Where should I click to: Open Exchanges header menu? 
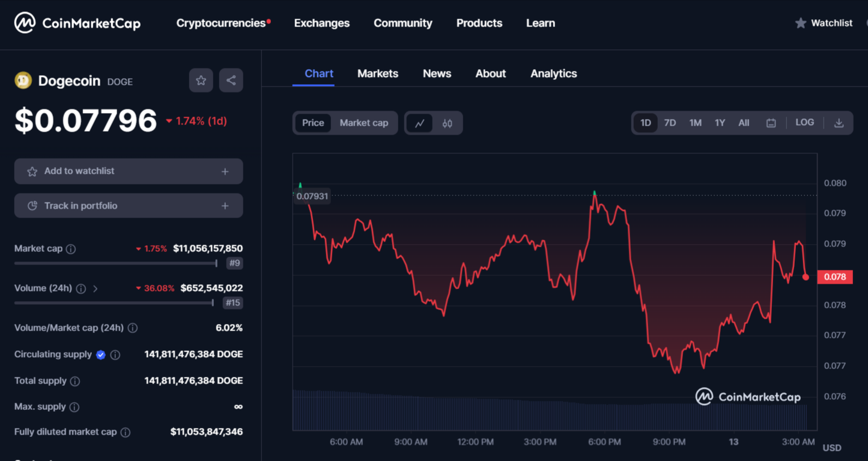(322, 23)
